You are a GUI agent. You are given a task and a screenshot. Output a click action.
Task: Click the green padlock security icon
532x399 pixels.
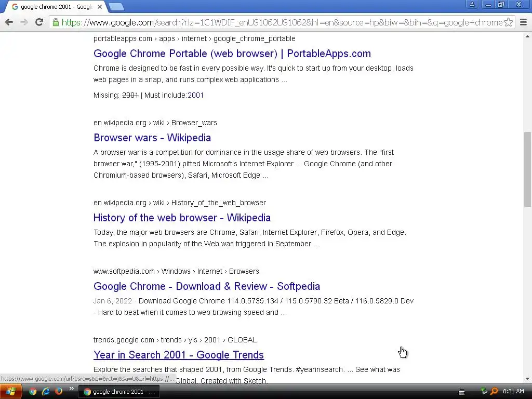tap(56, 22)
